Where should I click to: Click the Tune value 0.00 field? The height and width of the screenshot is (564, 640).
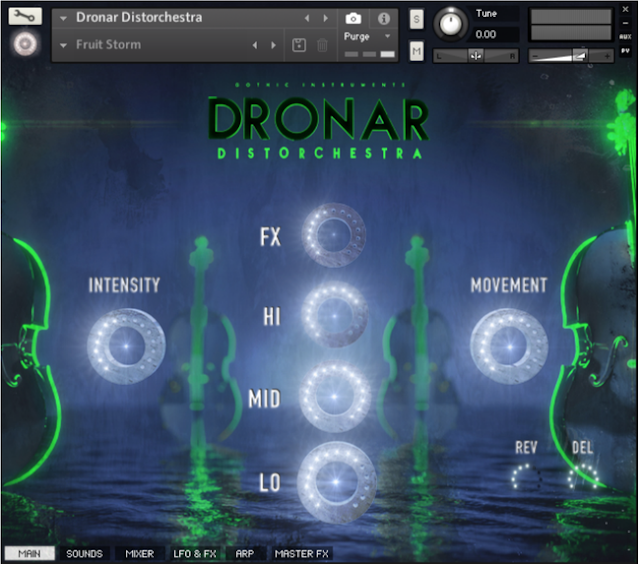coord(495,34)
